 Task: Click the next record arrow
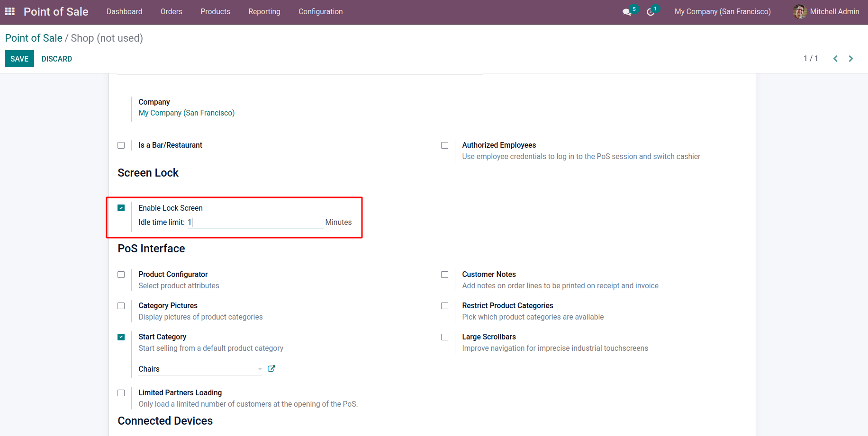coord(851,59)
